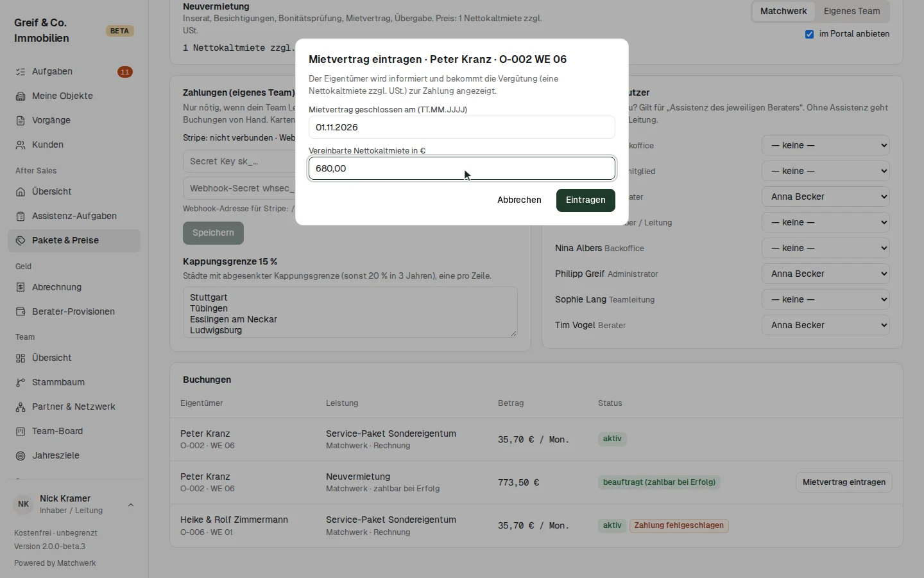Viewport: 924px width, 578px height.
Task: Click the Berater-Provisionen wallet icon
Action: coord(21,312)
